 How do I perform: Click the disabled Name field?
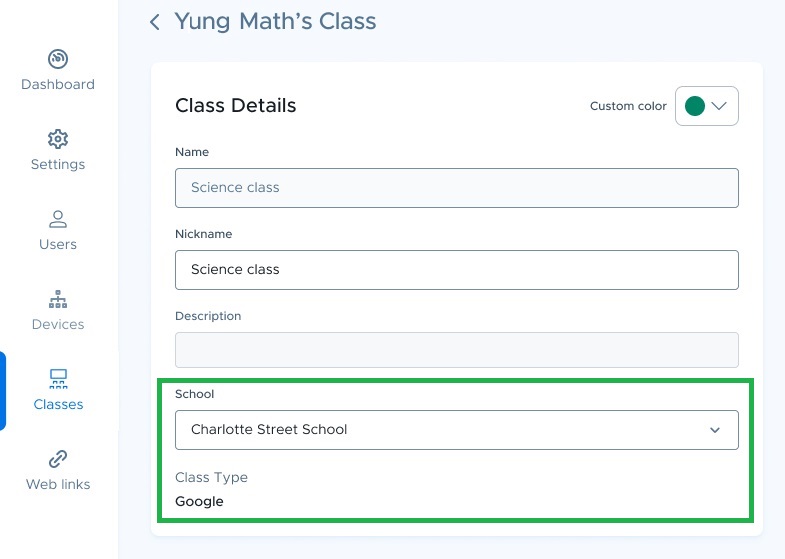click(x=457, y=188)
